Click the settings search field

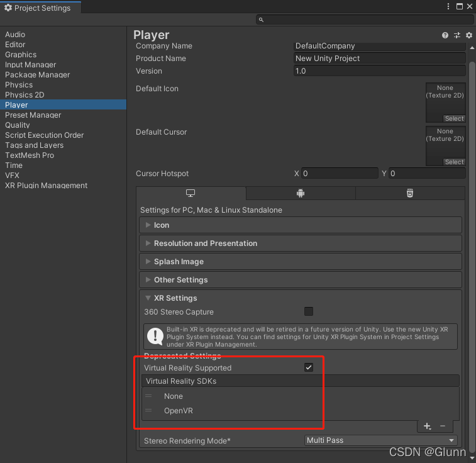[365, 20]
